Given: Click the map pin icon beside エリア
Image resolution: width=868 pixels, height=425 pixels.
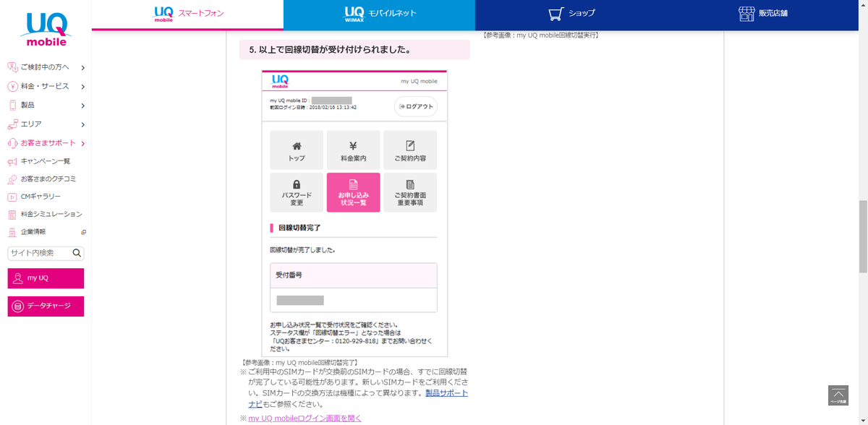Looking at the screenshot, I should click(12, 124).
